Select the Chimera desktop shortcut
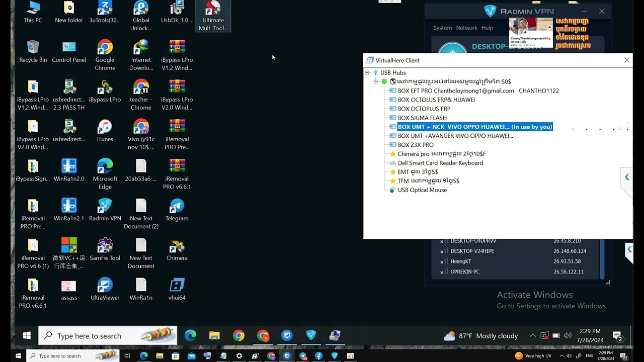 (177, 250)
